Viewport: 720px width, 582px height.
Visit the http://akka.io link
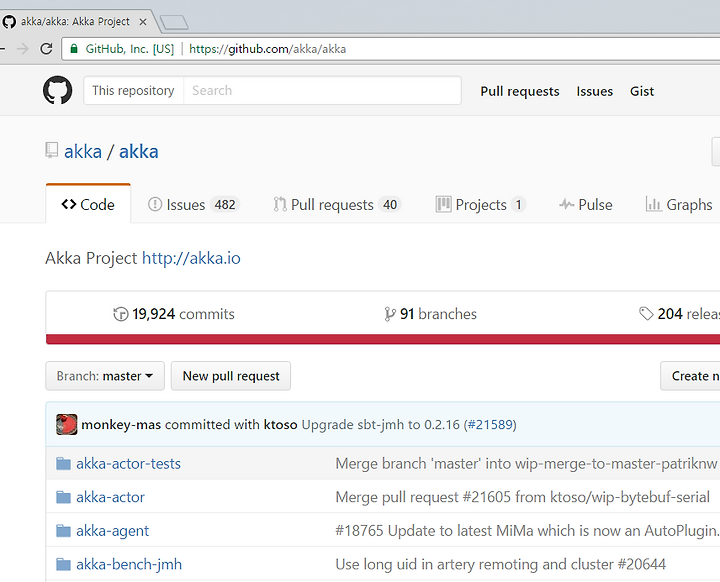191,258
